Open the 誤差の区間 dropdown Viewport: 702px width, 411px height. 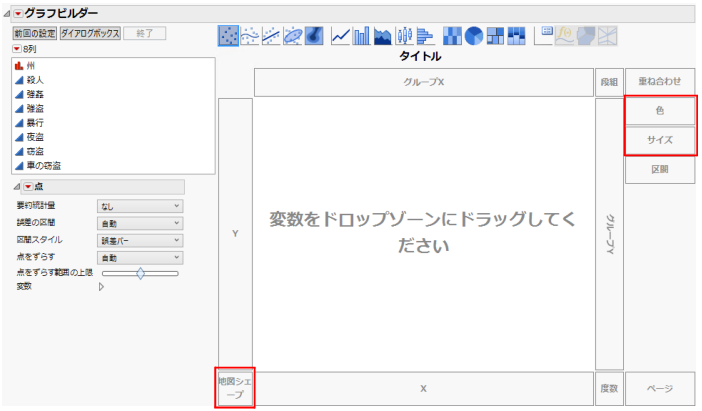(x=140, y=223)
